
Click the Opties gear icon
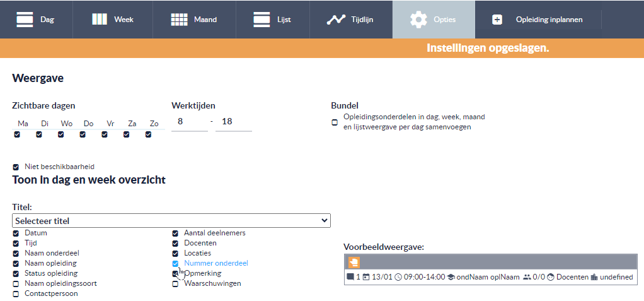[x=418, y=20]
